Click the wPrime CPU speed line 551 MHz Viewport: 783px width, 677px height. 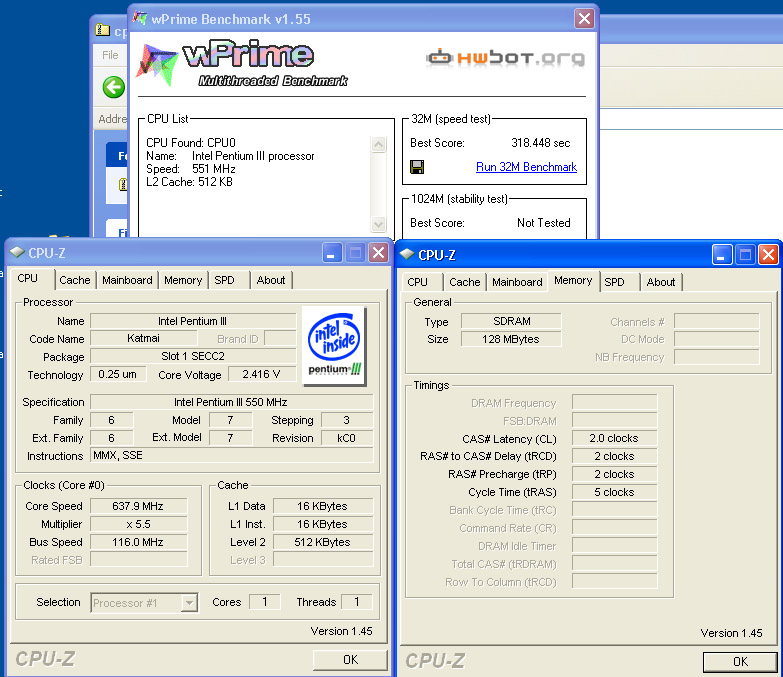click(191, 169)
